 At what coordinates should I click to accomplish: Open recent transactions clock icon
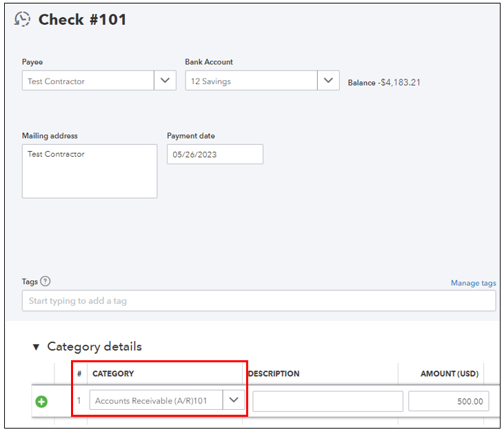point(23,19)
